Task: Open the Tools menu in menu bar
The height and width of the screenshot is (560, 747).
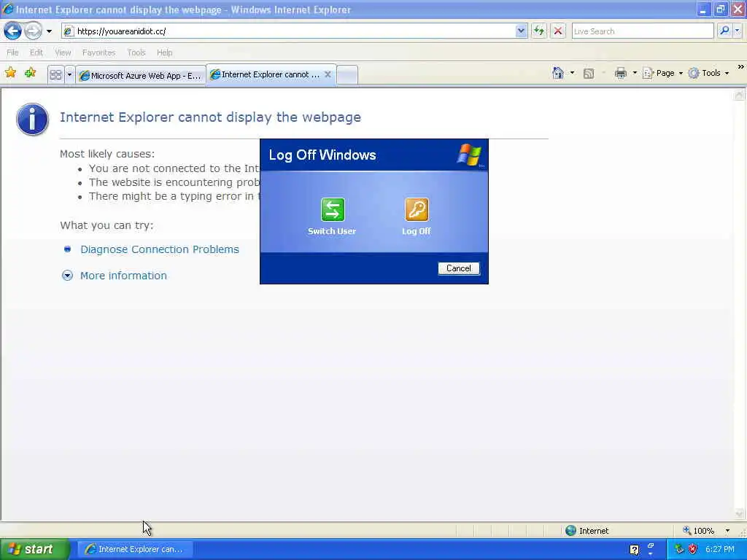Action: click(x=136, y=52)
